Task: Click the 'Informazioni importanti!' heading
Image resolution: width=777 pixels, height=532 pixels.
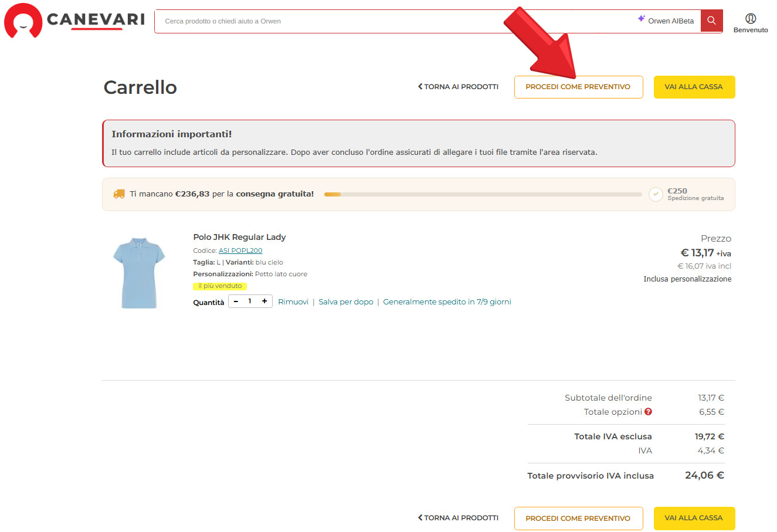Action: pos(172,134)
